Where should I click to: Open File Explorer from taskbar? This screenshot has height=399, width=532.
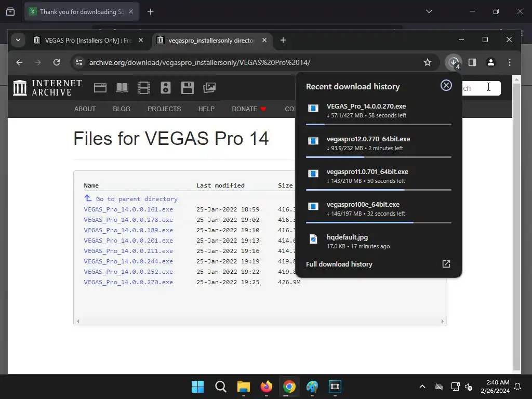tap(243, 387)
